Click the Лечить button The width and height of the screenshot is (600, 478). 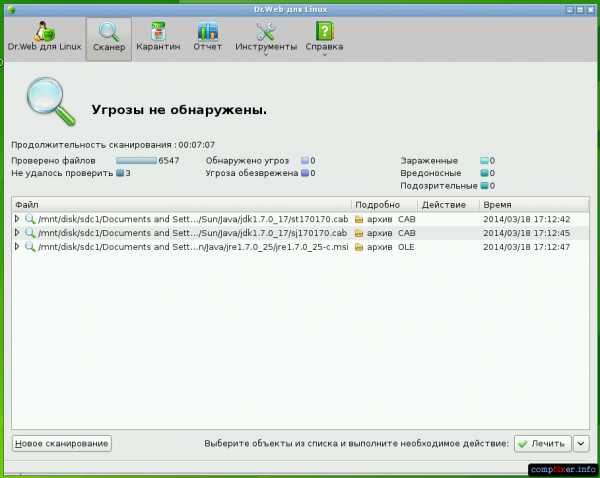tap(543, 444)
